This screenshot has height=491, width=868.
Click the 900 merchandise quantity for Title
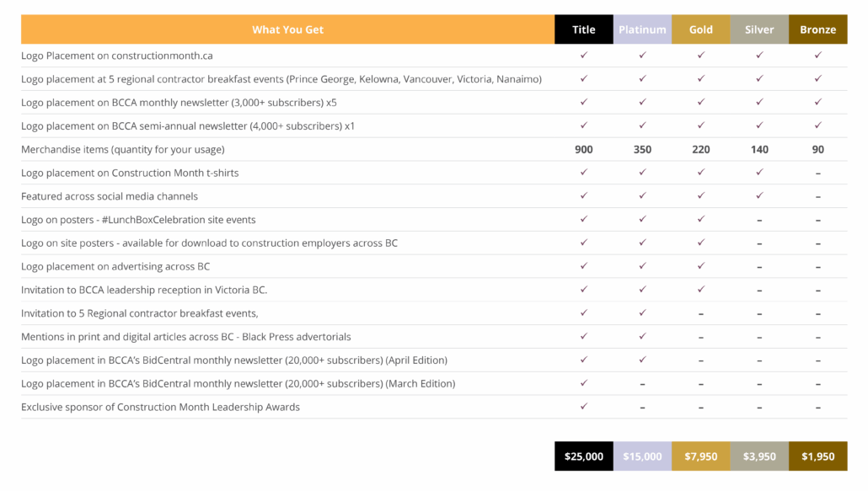pos(583,149)
